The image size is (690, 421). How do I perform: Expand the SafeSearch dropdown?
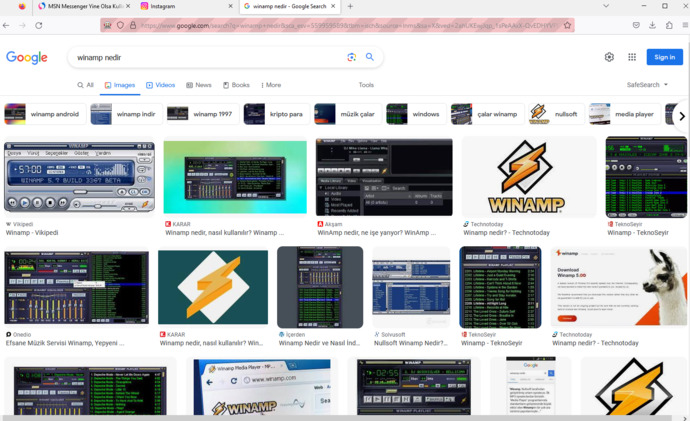(647, 84)
